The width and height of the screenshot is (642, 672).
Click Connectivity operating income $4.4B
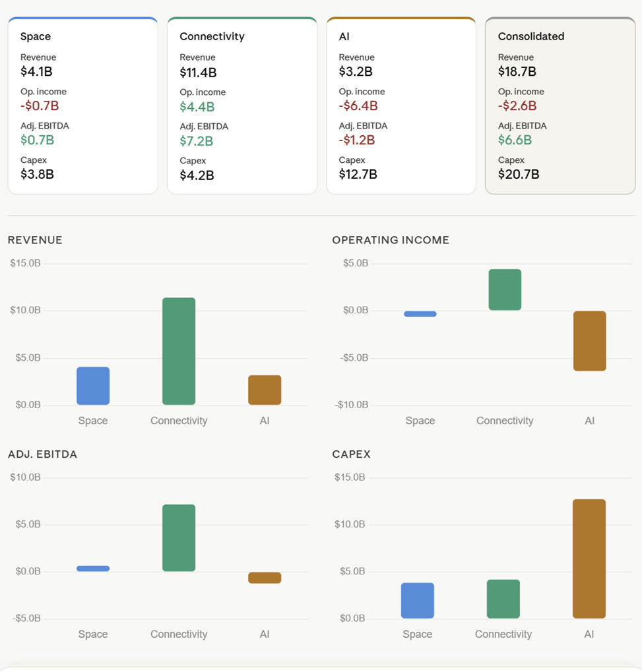click(197, 107)
